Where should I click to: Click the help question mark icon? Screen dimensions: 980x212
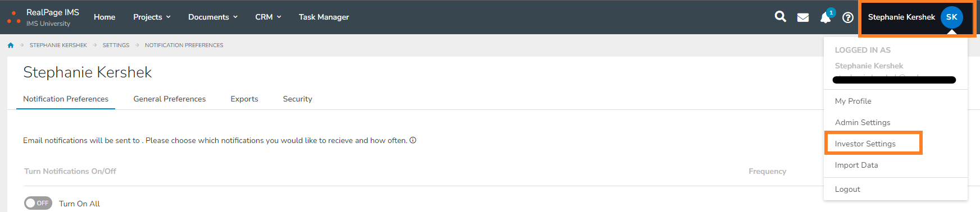pyautogui.click(x=848, y=17)
